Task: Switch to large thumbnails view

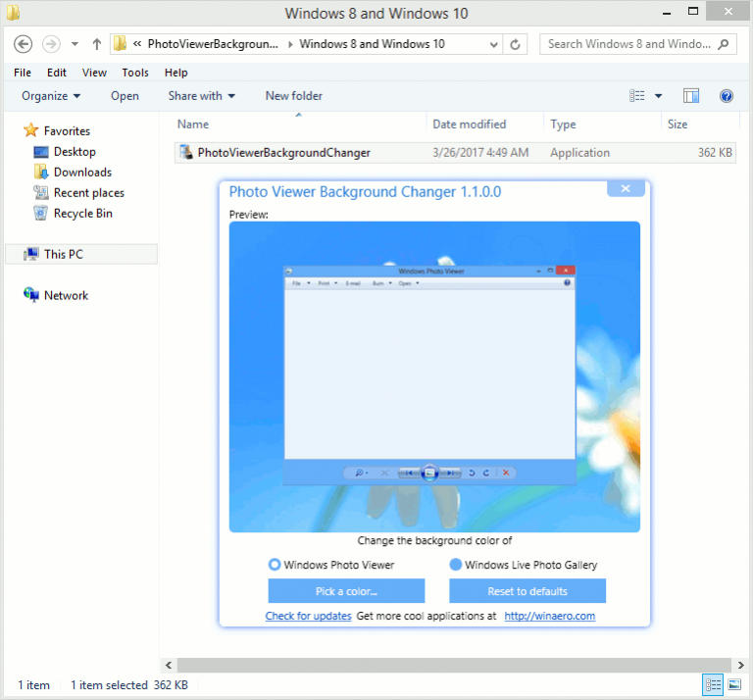Action: pos(734,684)
